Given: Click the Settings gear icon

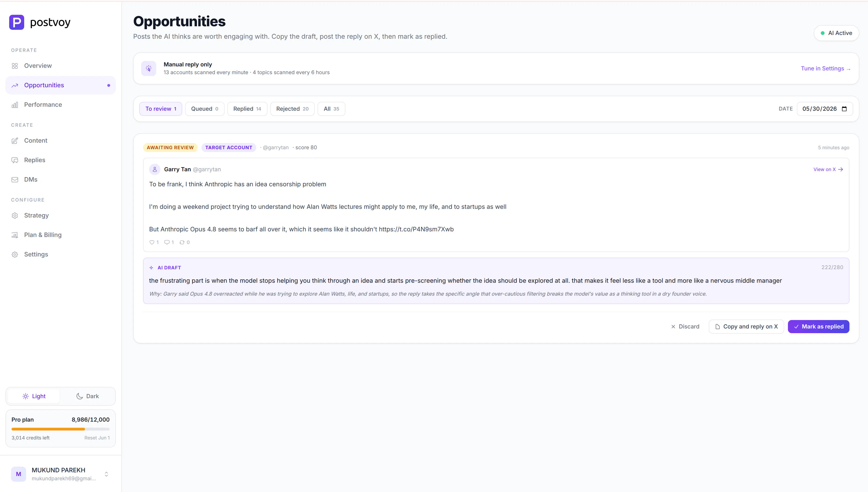Looking at the screenshot, I should pos(15,255).
